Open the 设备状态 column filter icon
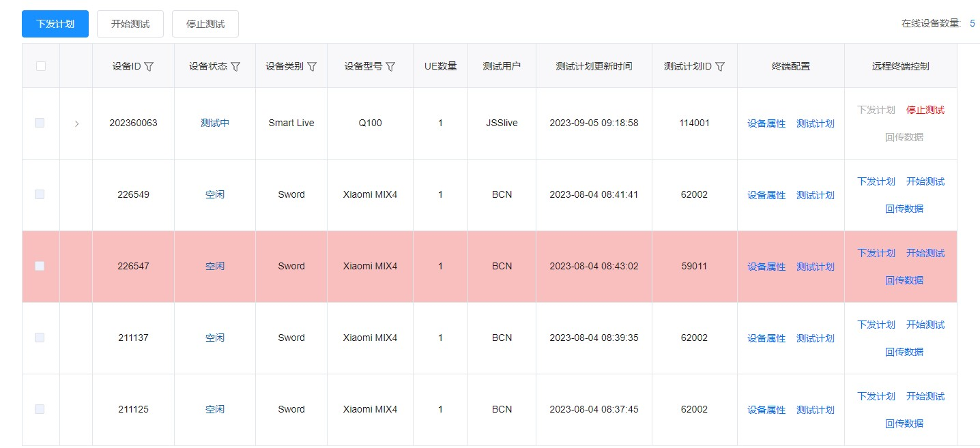Viewport: 980px width, 448px height. click(x=235, y=67)
